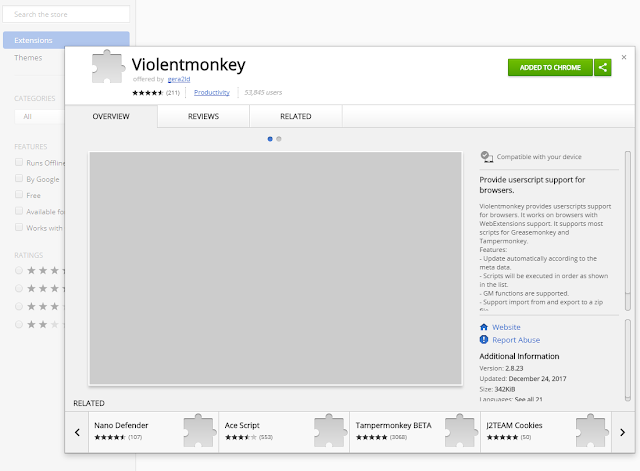Click the Violentmonkey puzzle piece icon
640x471 pixels.
(107, 67)
